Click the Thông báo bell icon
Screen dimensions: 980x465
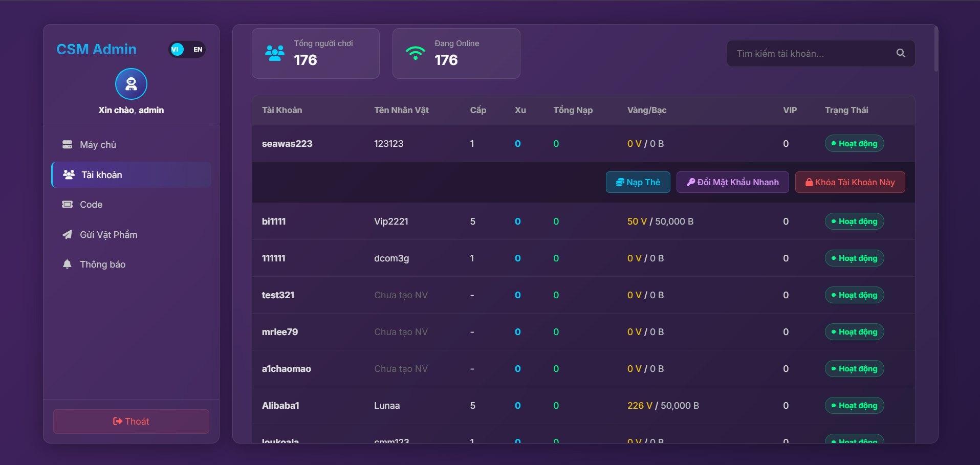point(67,264)
